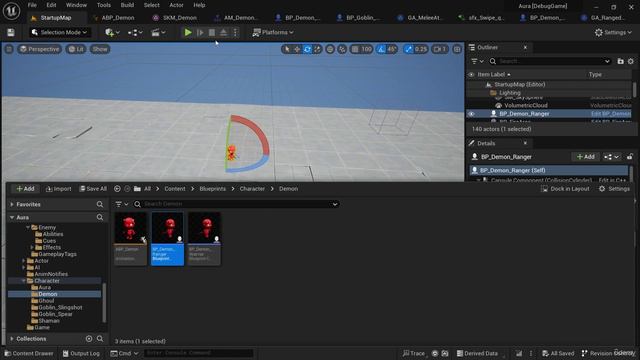Image resolution: width=640 pixels, height=360 pixels.
Task: Save the current level with the floppy disk icon
Action: click(11, 32)
